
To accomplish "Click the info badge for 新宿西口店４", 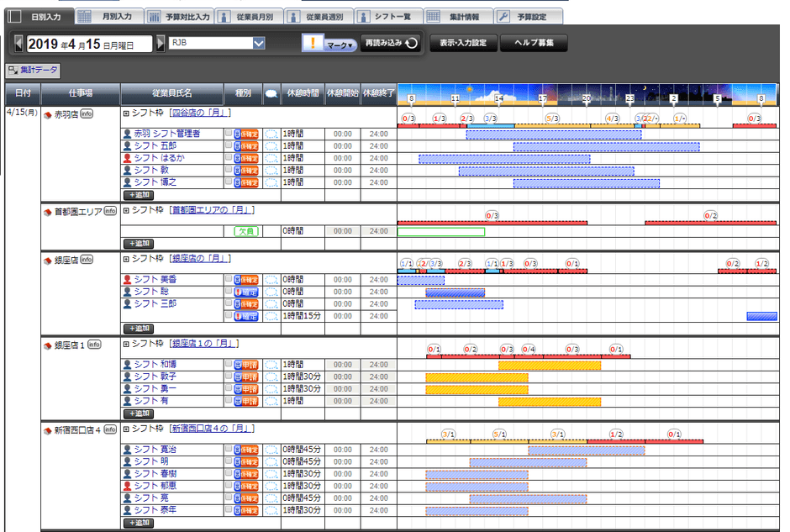I will pyautogui.click(x=110, y=429).
